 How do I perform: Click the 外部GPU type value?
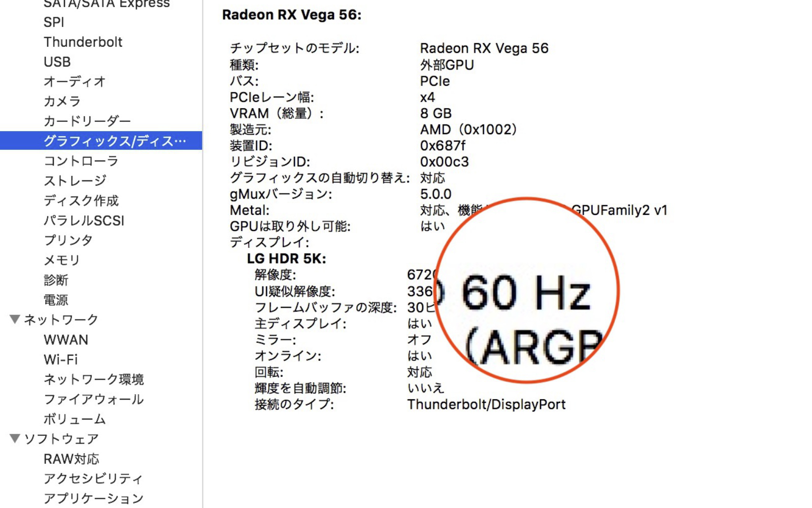pos(447,65)
